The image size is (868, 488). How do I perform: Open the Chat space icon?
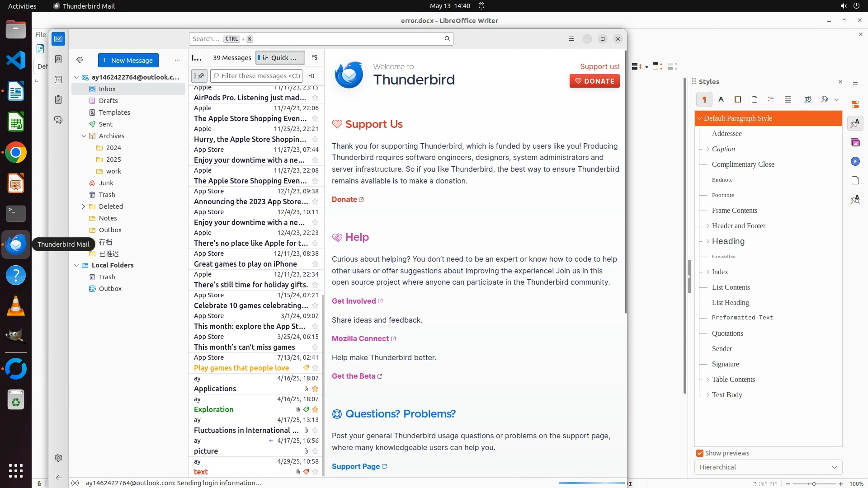tap(58, 120)
